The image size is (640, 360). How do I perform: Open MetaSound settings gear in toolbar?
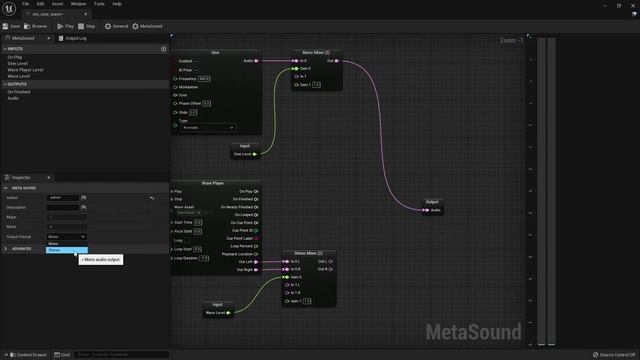136,26
